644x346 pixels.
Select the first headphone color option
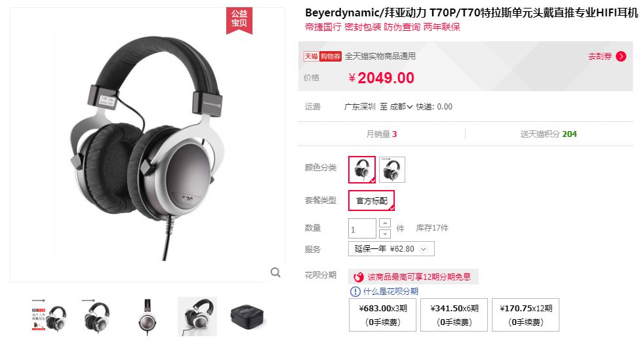[x=362, y=170]
